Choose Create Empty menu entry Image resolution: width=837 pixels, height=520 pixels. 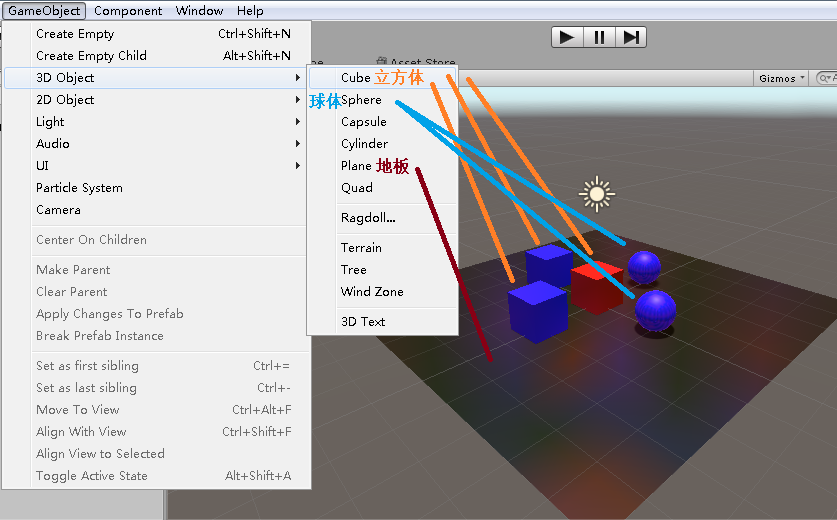tap(157, 34)
